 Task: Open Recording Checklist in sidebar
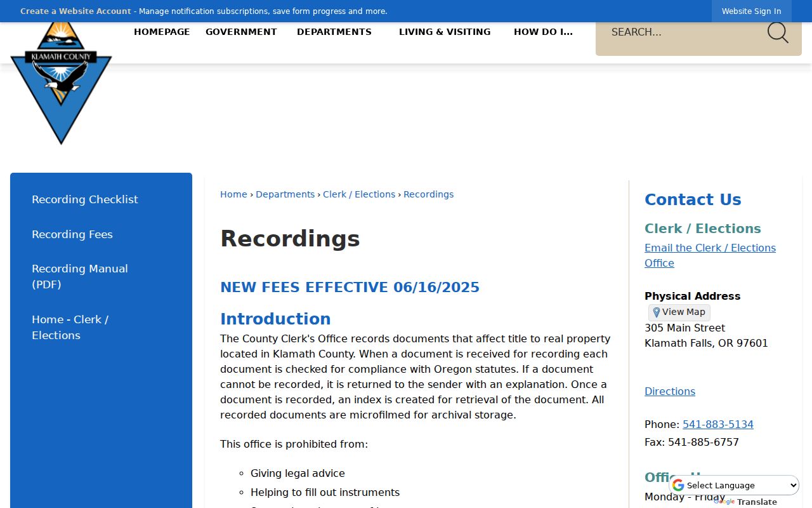click(x=85, y=199)
